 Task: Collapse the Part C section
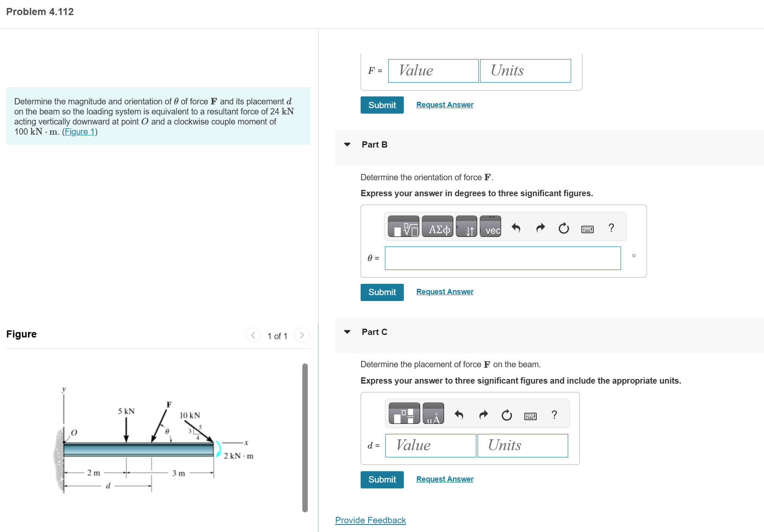point(347,332)
